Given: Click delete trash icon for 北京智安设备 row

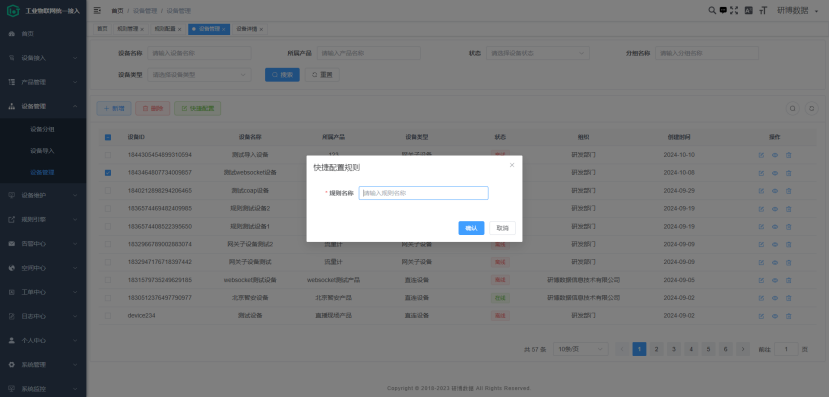Looking at the screenshot, I should [788, 298].
